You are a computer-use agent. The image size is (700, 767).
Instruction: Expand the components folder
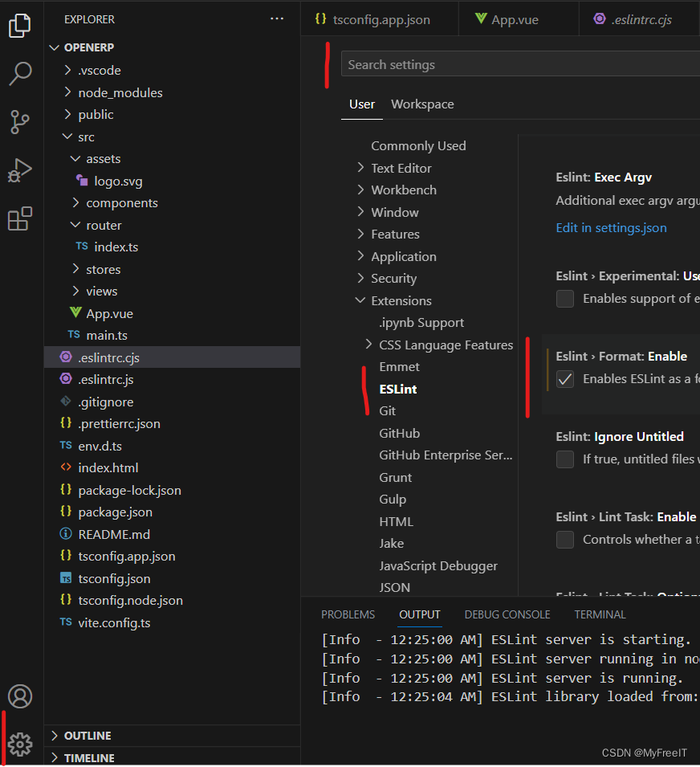75,202
